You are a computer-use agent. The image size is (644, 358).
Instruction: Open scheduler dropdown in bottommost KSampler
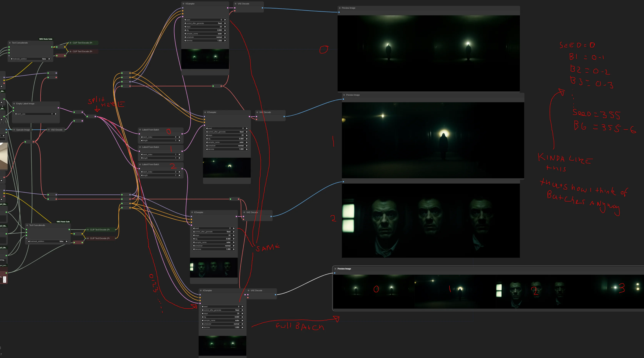point(222,324)
